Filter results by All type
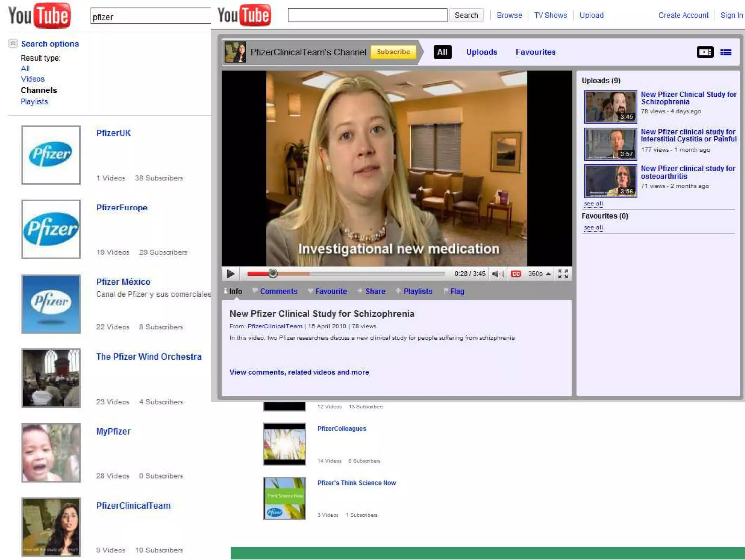745x560 pixels. (25, 68)
